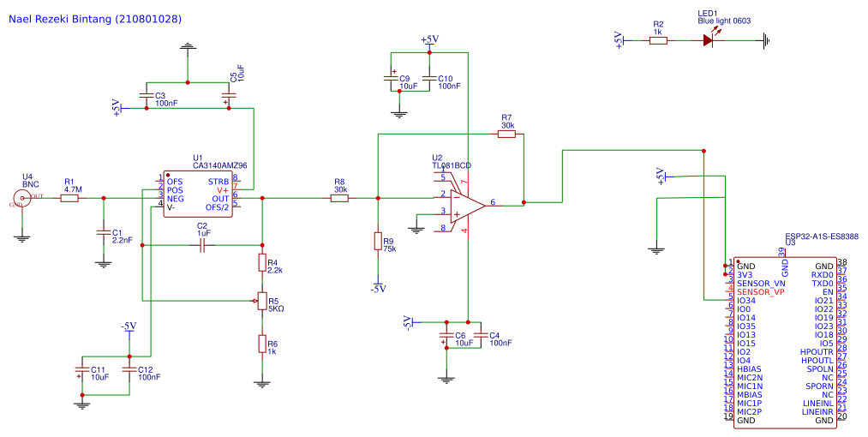868x437 pixels.
Task: Click the SENSOR_VP pin label
Action: [x=761, y=292]
